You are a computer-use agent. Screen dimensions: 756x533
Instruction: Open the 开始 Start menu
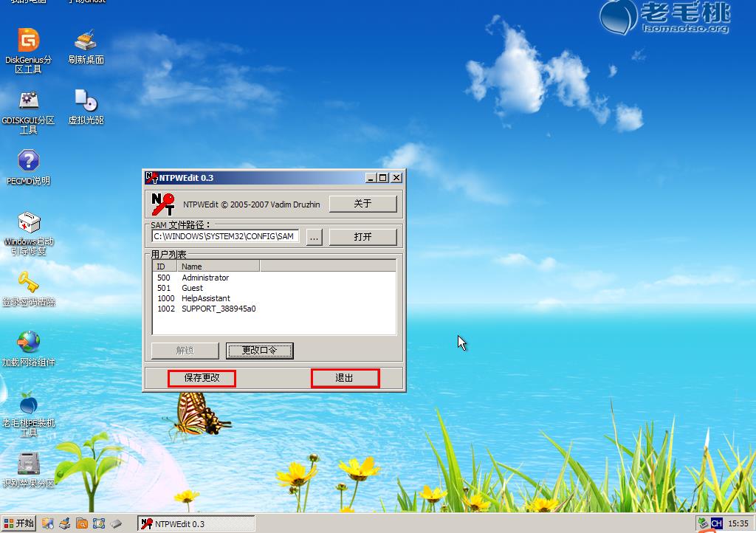pyautogui.click(x=19, y=523)
